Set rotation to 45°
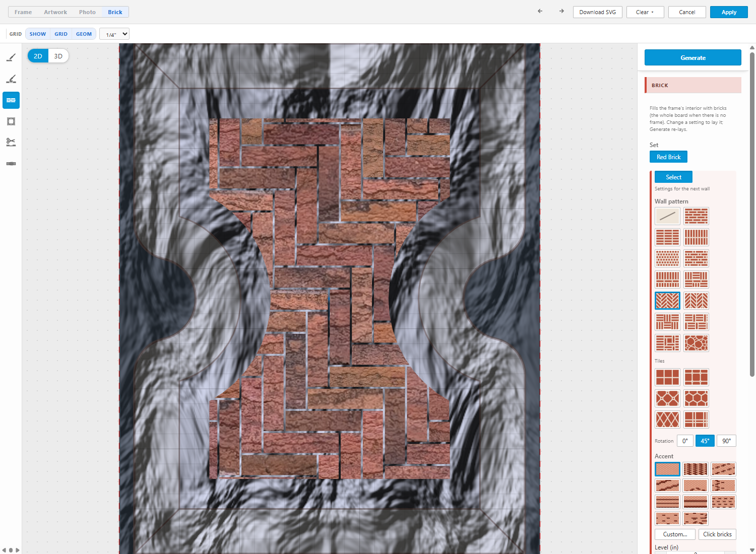 coord(705,441)
